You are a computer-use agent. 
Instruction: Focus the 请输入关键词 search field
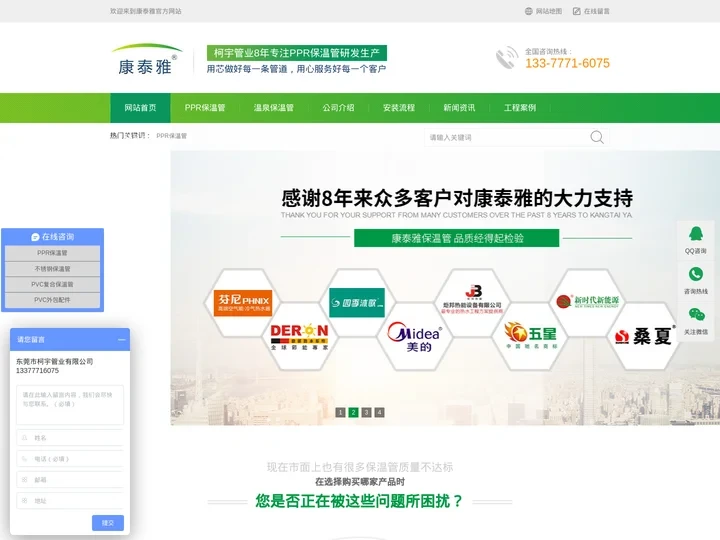click(x=507, y=137)
